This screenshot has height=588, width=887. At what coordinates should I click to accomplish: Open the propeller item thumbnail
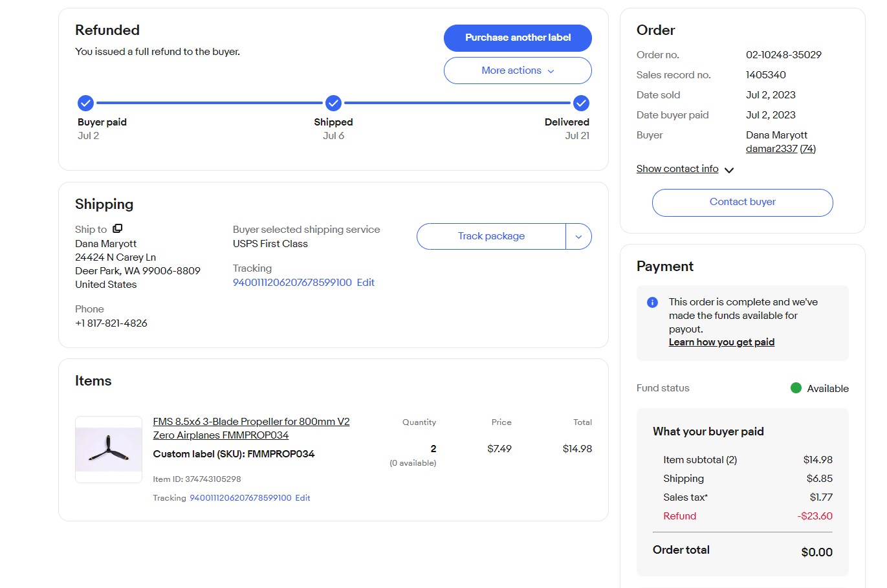(x=109, y=450)
